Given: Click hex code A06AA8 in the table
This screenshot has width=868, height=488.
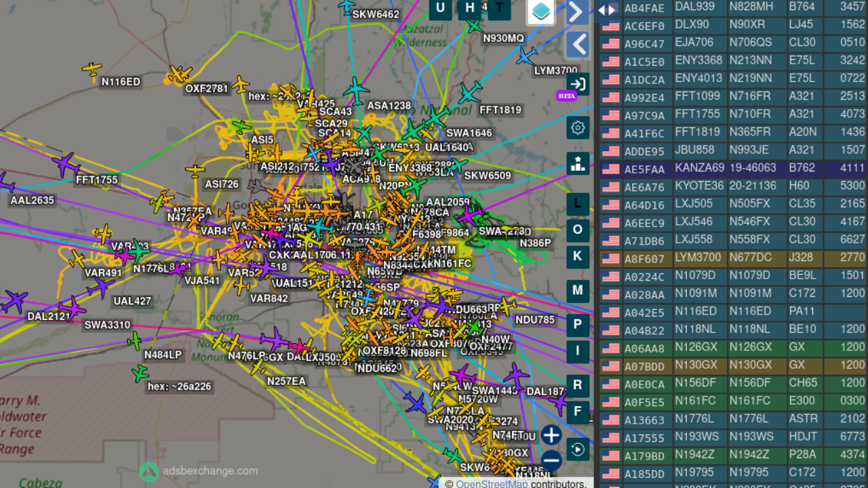Looking at the screenshot, I should point(644,348).
